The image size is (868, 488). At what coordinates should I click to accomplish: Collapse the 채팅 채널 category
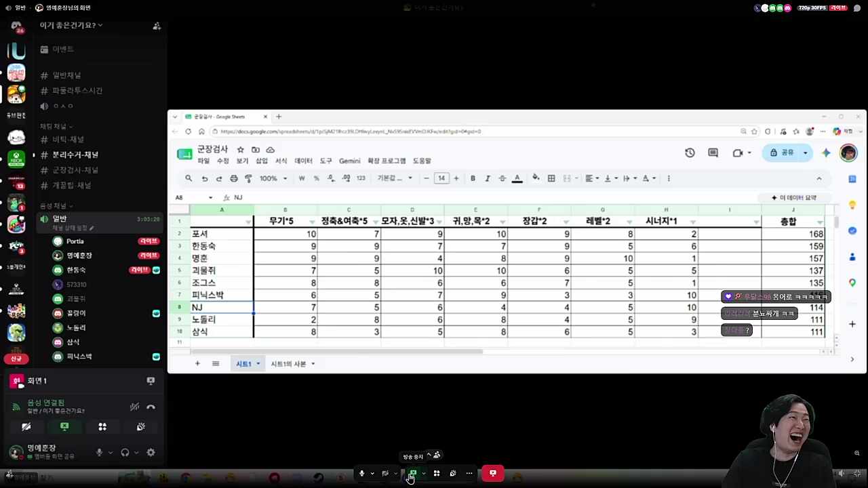pos(56,127)
